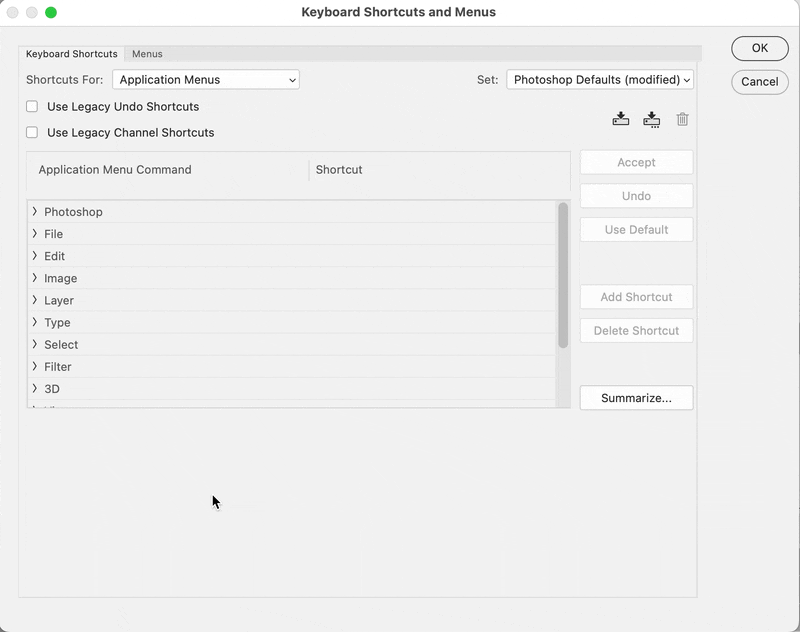Expand the Photoshop menu group
Screen dimensions: 800x632
(35, 211)
